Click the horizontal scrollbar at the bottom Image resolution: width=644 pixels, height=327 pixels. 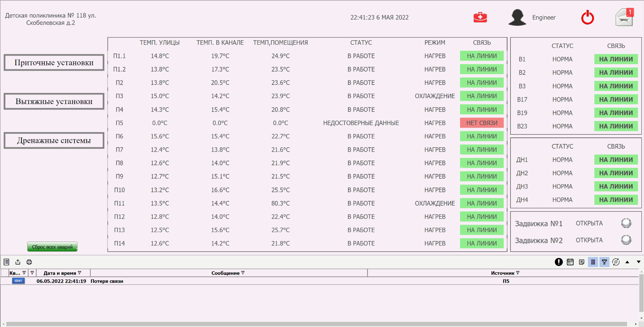click(x=317, y=324)
